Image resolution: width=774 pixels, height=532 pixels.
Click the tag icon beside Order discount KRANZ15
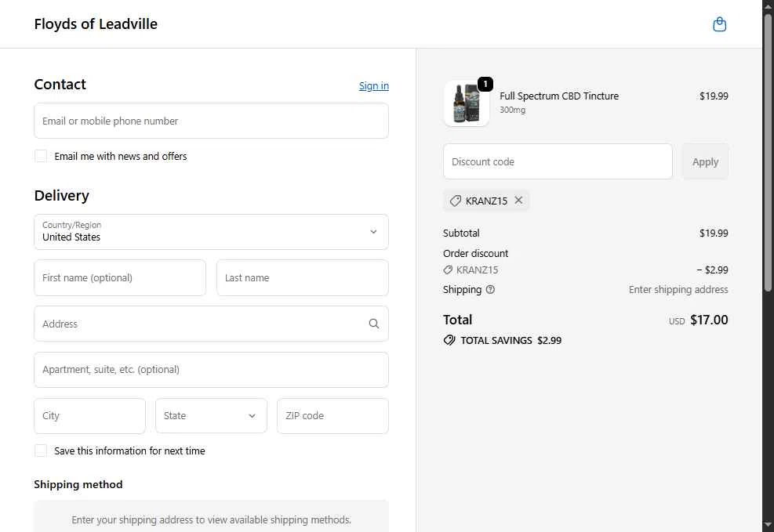pyautogui.click(x=448, y=270)
